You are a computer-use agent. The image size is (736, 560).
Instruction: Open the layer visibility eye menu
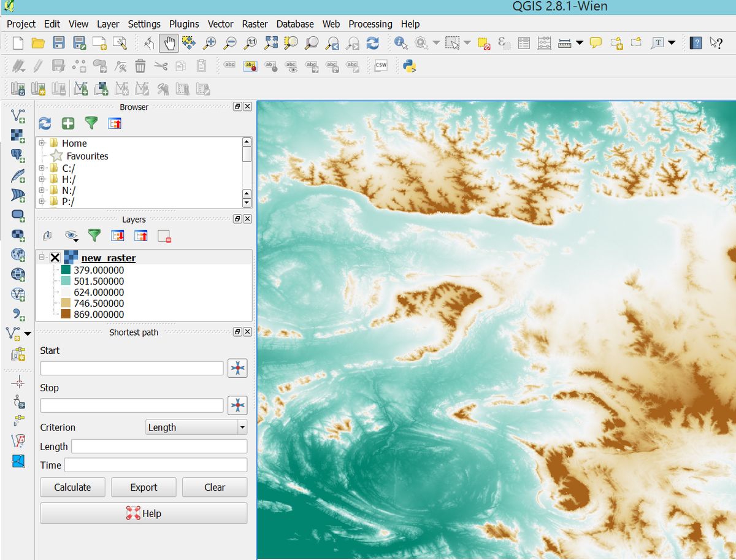[72, 235]
